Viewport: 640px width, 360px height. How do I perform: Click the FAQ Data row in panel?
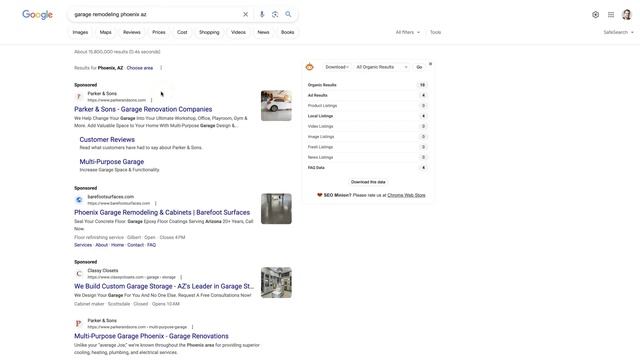367,167
